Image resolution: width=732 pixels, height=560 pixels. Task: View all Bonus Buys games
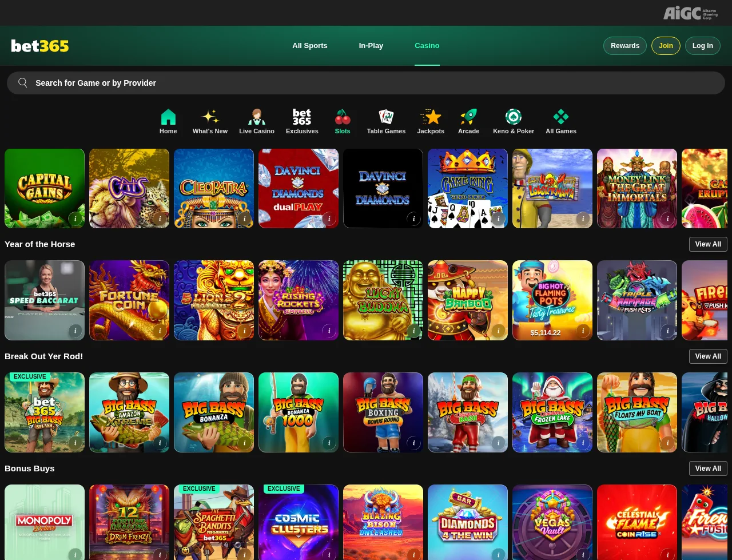point(708,468)
